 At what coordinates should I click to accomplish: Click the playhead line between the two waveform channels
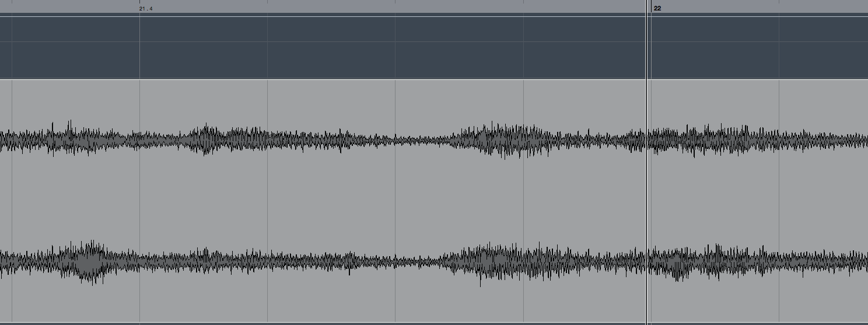coord(647,201)
